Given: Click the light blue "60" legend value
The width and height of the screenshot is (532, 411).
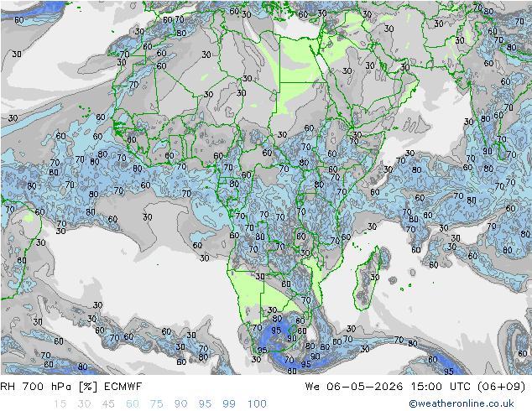Looking at the screenshot, I should pyautogui.click(x=133, y=404).
